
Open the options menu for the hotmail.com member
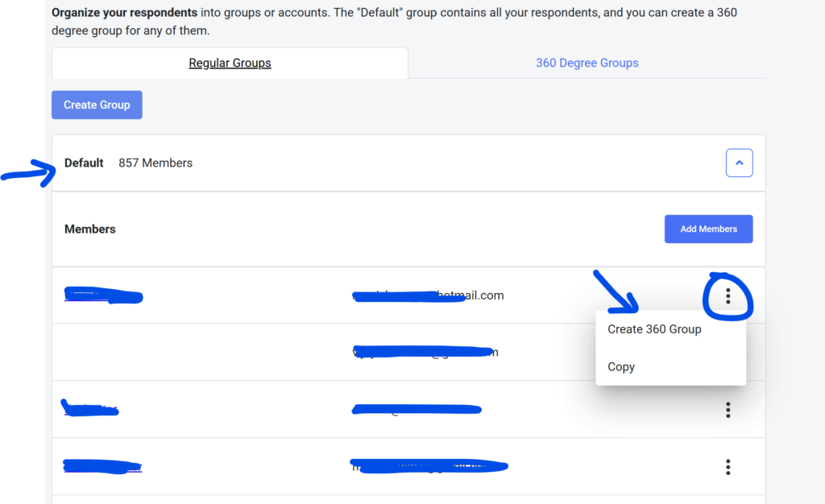pos(728,296)
